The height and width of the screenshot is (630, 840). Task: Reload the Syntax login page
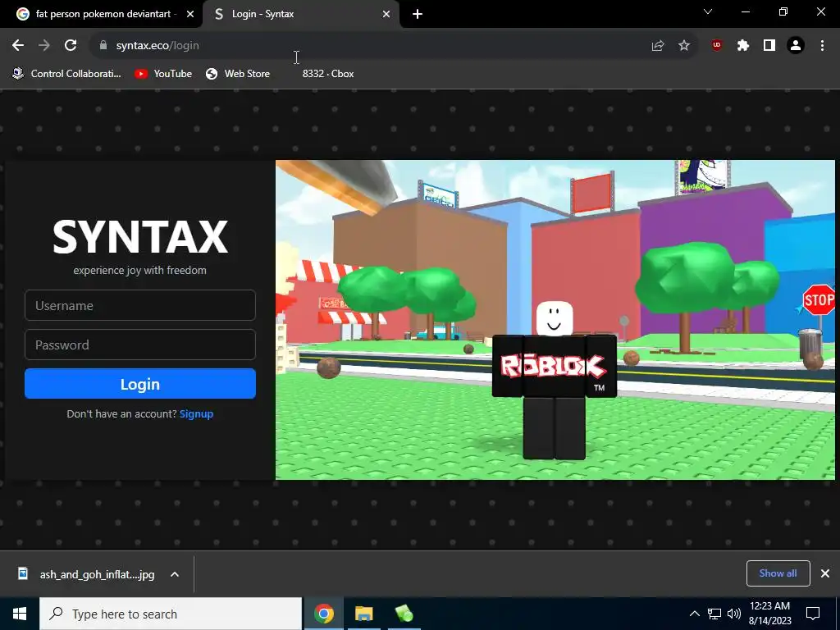[x=71, y=46]
